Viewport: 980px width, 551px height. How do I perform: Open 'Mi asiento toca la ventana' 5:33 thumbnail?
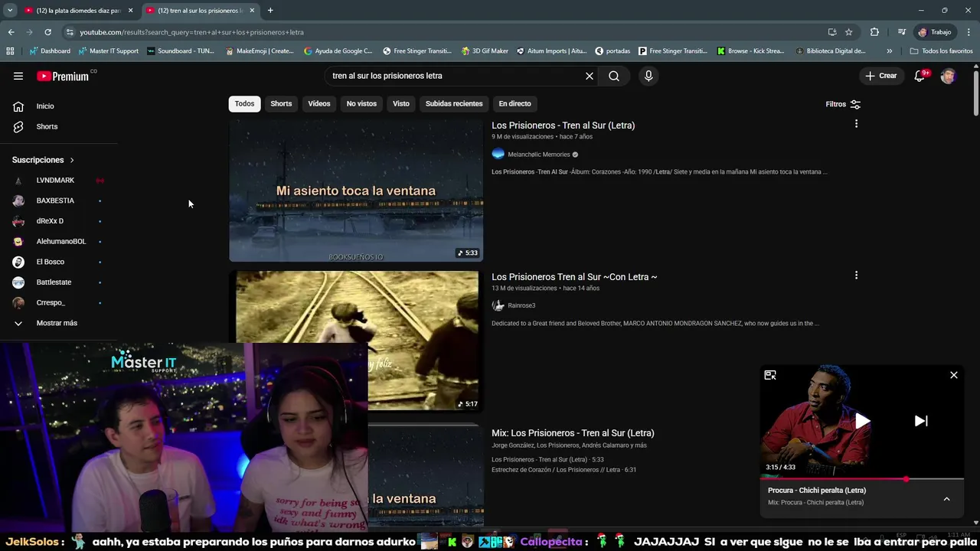pyautogui.click(x=356, y=191)
